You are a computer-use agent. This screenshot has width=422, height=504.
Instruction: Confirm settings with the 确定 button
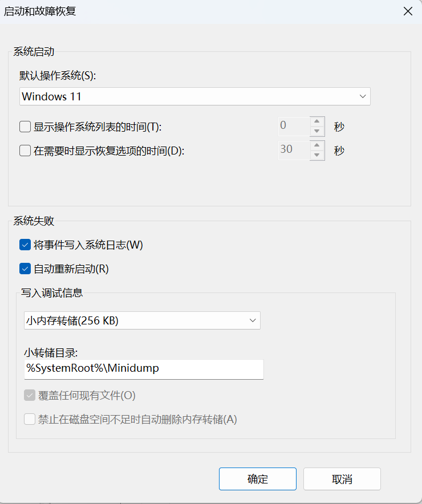(257, 479)
